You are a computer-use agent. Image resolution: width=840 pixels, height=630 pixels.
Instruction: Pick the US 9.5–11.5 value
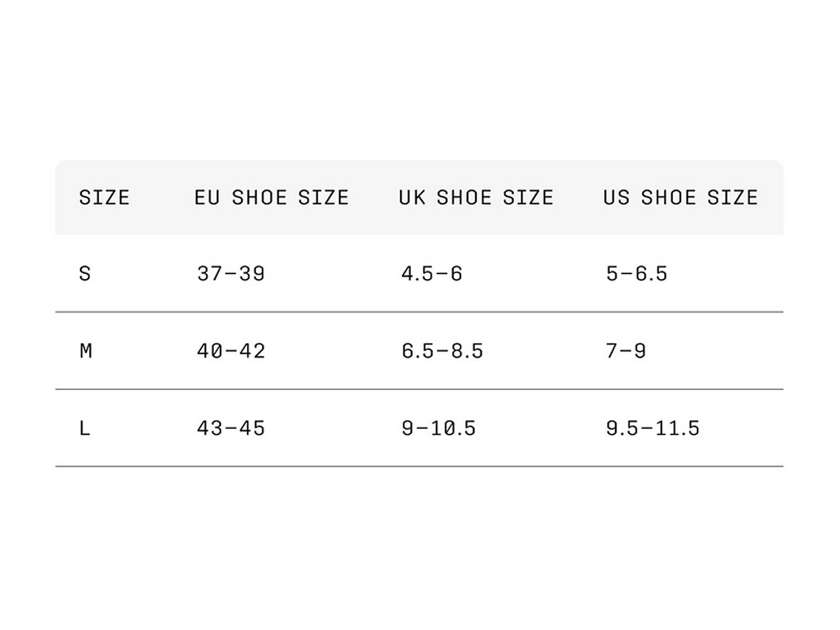[653, 428]
